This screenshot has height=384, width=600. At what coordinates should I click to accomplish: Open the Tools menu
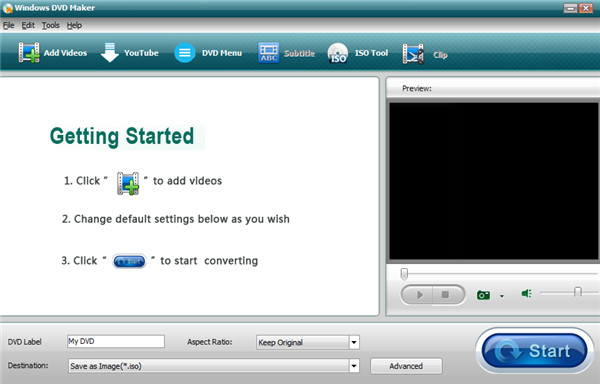pyautogui.click(x=51, y=25)
